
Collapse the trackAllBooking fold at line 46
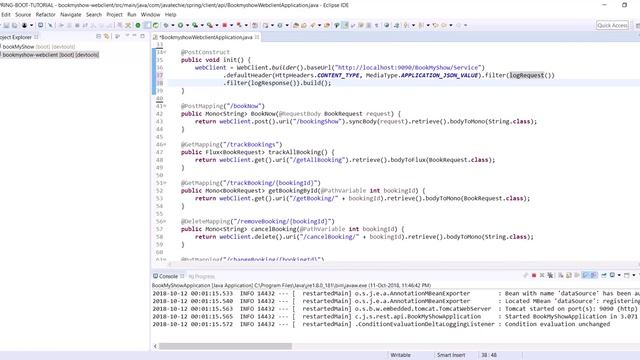pyautogui.click(x=165, y=144)
